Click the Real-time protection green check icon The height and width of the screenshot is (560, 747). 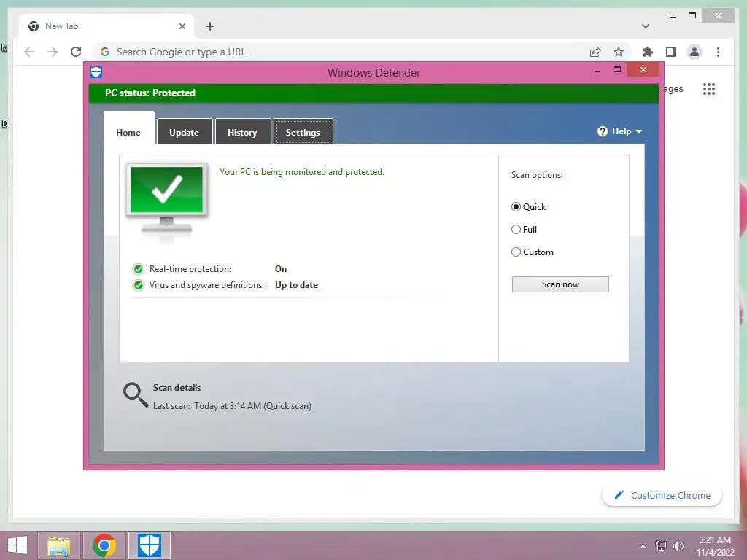pos(138,269)
